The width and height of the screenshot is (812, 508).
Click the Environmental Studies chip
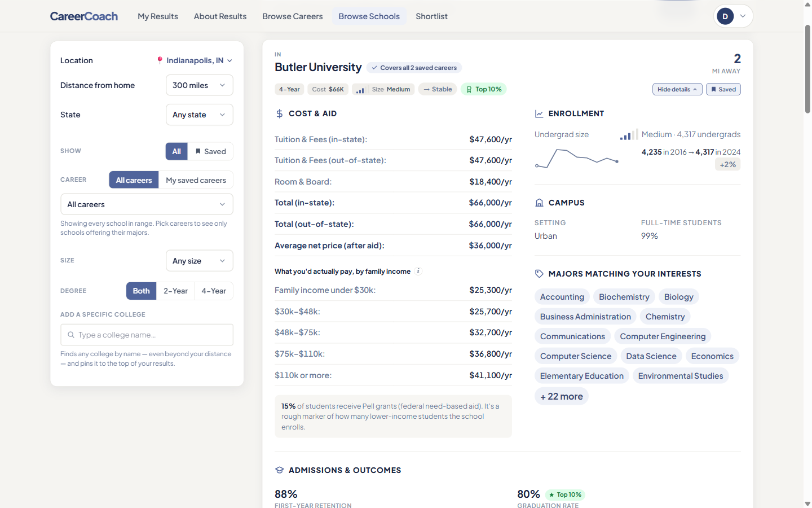pyautogui.click(x=681, y=376)
